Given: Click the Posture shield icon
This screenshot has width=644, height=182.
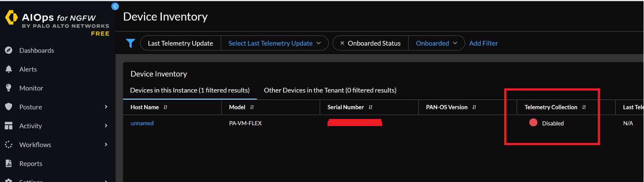Looking at the screenshot, I should pos(8,107).
